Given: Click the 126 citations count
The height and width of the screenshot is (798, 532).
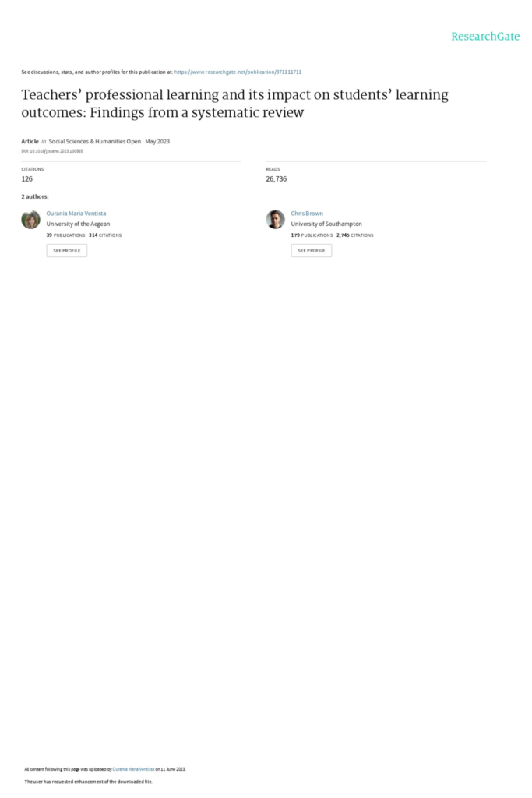Looking at the screenshot, I should click(27, 178).
